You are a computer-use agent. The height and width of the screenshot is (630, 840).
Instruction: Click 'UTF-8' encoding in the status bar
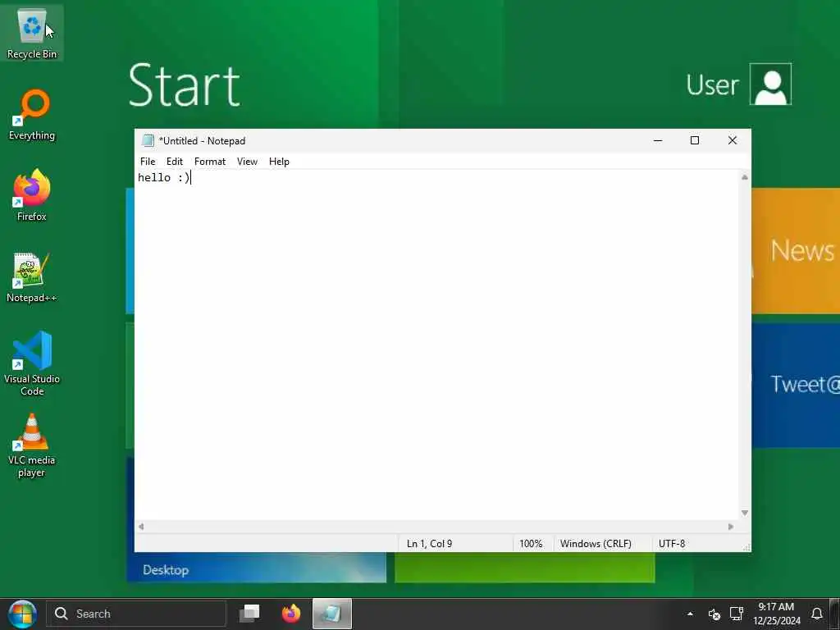pyautogui.click(x=672, y=544)
